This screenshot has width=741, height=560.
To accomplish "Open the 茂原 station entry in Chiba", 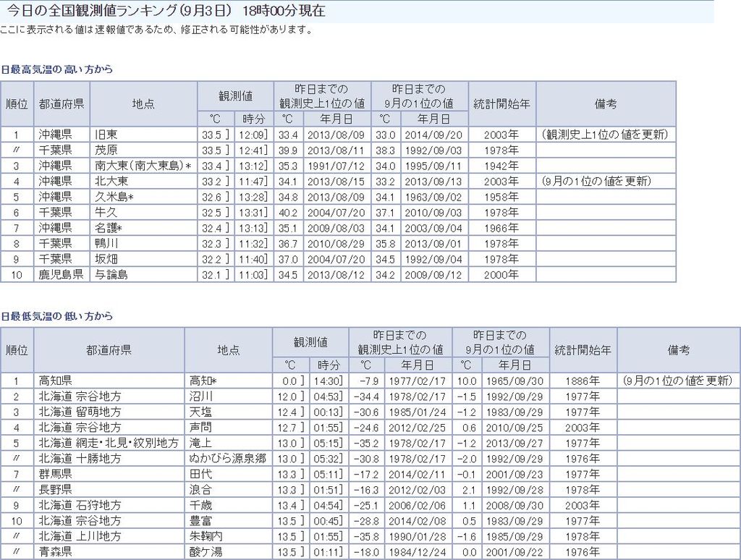I will click(x=106, y=150).
